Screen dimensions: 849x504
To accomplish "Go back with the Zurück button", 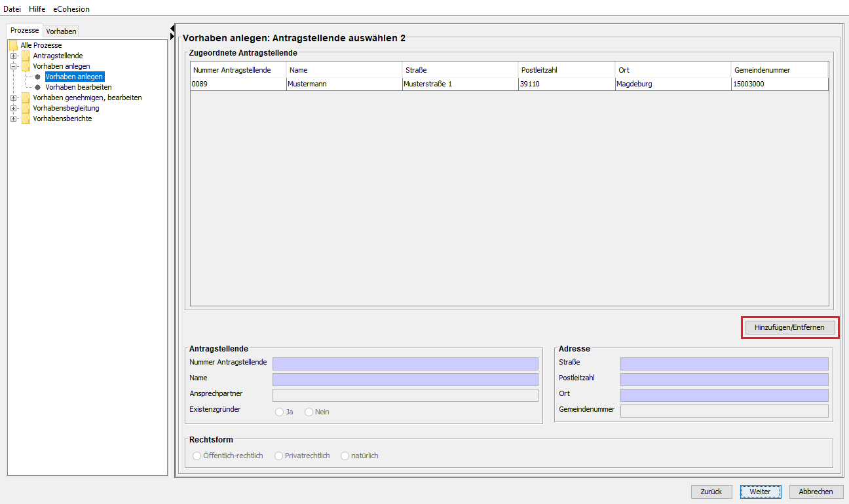I will point(711,492).
